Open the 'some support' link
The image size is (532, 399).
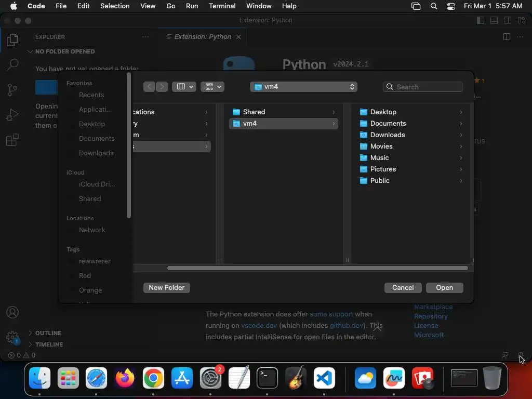pos(331,314)
